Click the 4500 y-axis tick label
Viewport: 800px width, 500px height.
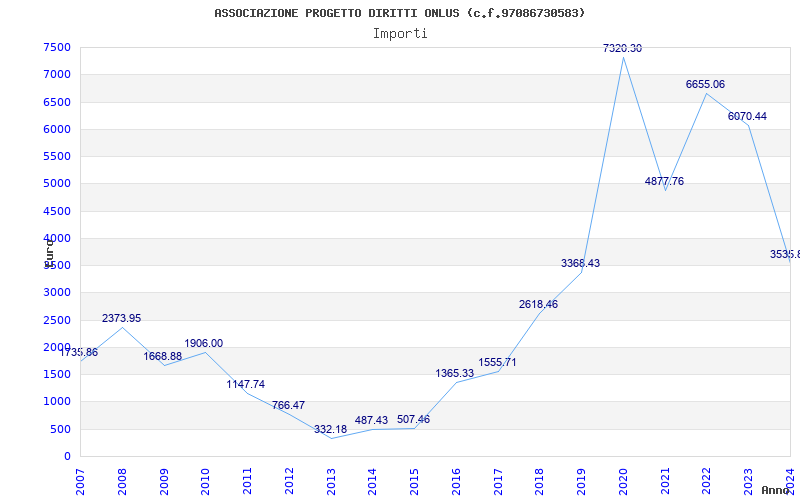pos(57,211)
